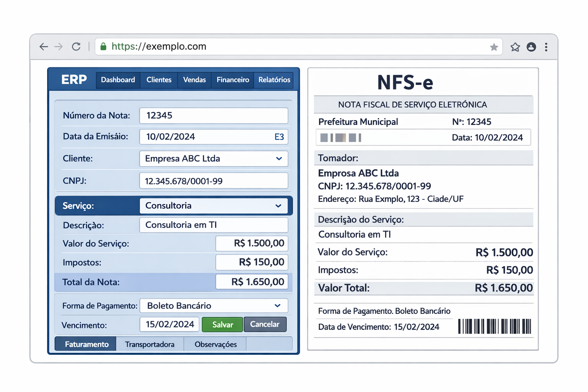Reload the page with the refresh icon
The height and width of the screenshot is (392, 588).
pyautogui.click(x=76, y=47)
